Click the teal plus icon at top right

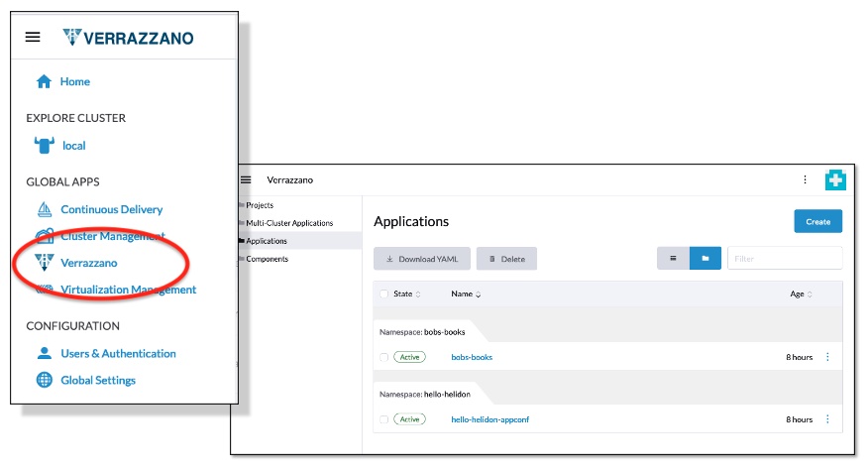click(x=835, y=180)
